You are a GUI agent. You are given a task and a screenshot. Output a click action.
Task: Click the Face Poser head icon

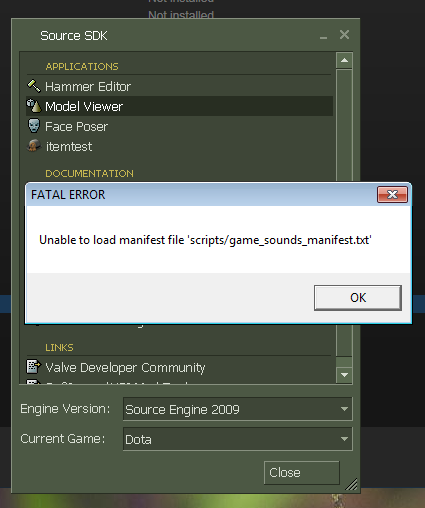(x=34, y=126)
